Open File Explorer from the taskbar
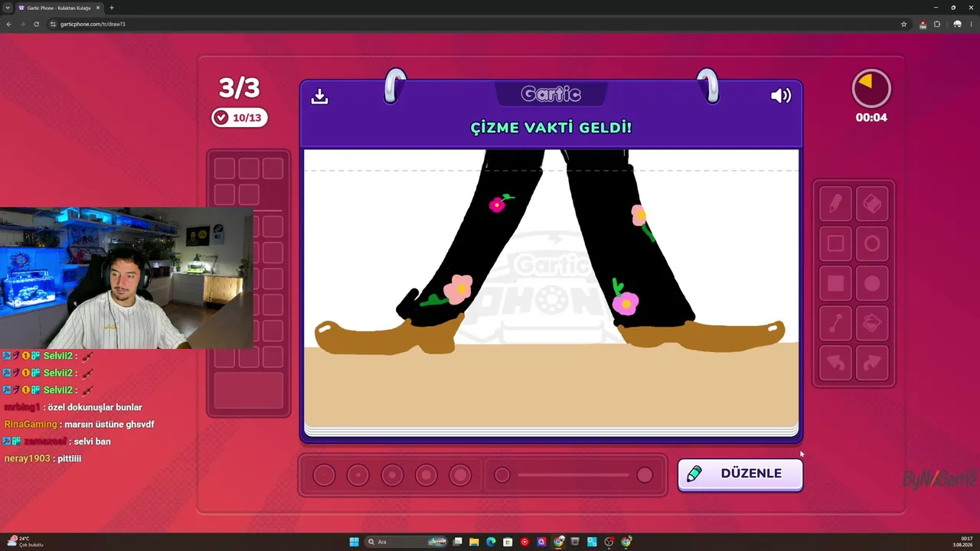The height and width of the screenshot is (551, 980). [474, 542]
